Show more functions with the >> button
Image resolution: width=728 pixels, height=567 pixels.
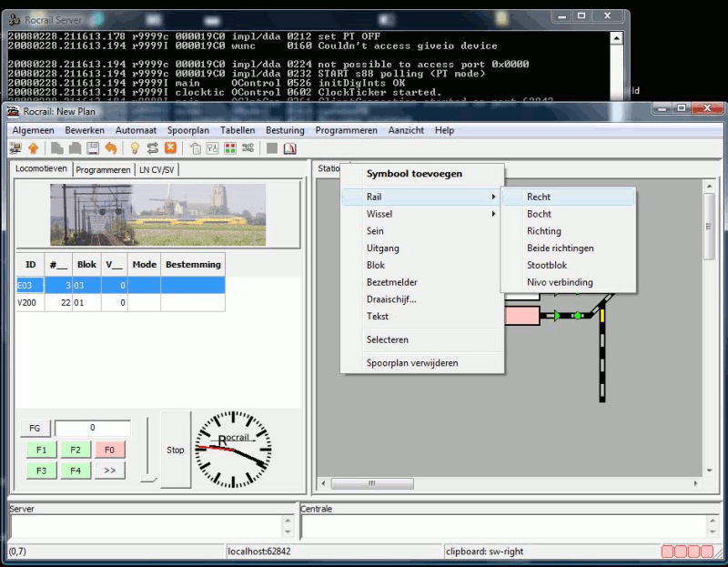click(x=109, y=471)
